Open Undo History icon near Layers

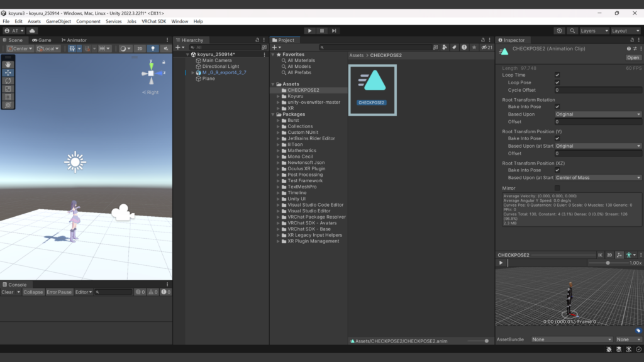560,31
